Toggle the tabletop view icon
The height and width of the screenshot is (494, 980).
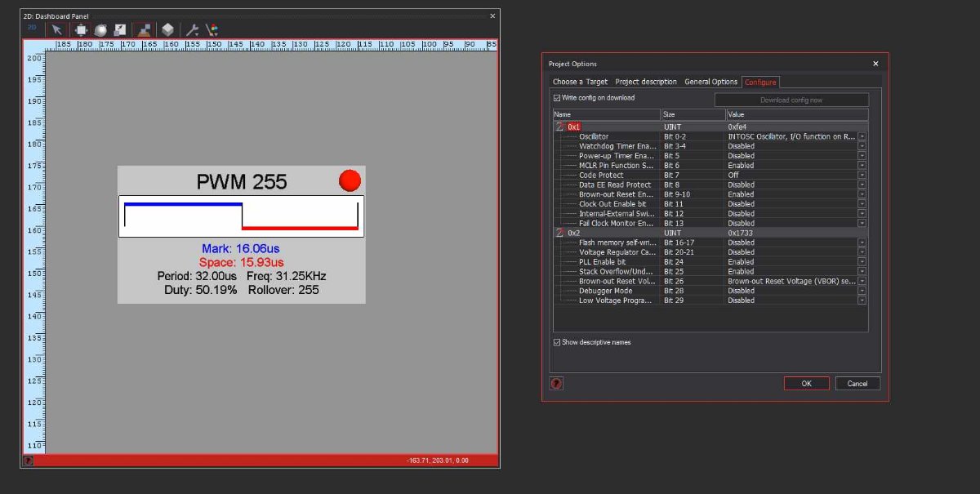(x=145, y=29)
